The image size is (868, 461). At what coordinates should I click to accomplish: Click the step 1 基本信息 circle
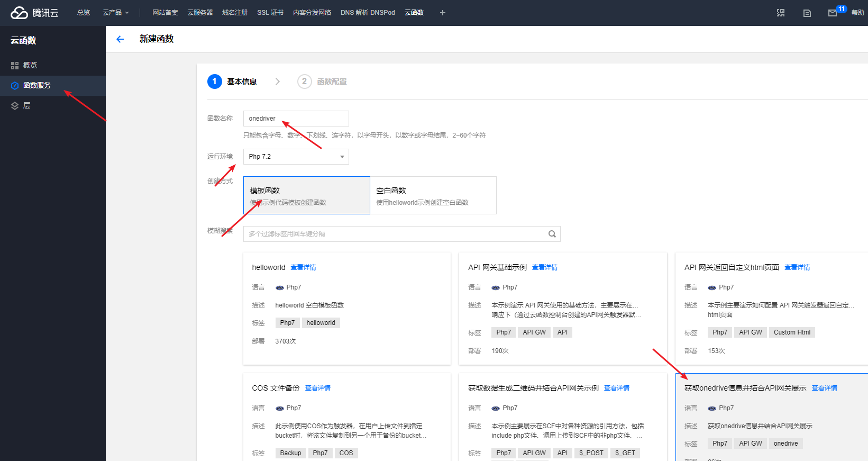214,82
